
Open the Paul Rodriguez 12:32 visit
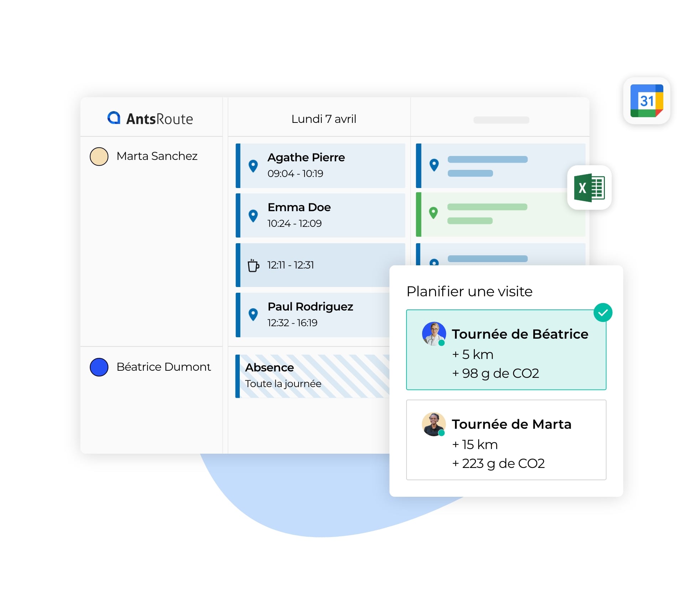click(310, 315)
